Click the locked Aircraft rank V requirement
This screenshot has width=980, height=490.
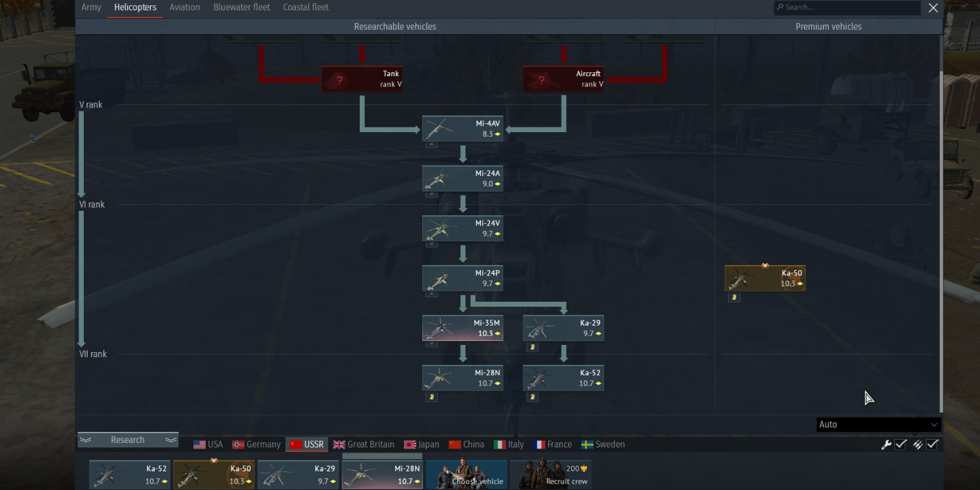click(563, 79)
